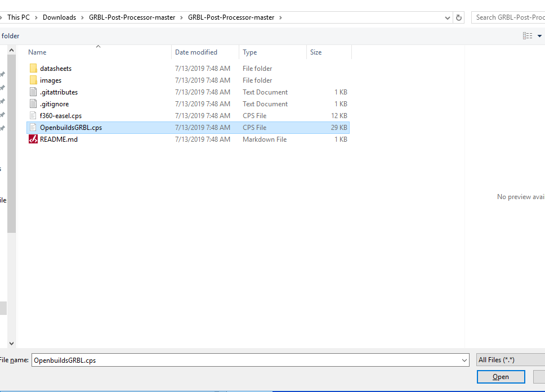Click the README.md file icon
The image size is (545, 392).
pyautogui.click(x=33, y=139)
